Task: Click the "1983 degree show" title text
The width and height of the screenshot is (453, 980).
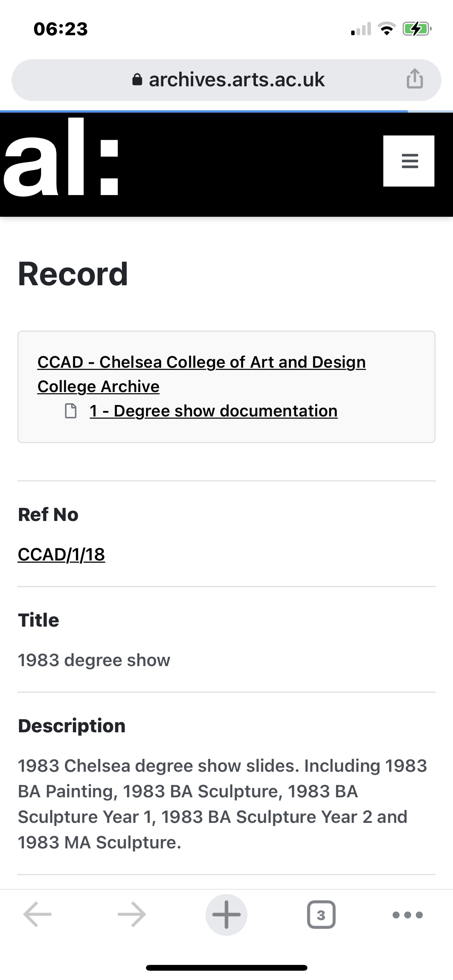Action: 94,660
